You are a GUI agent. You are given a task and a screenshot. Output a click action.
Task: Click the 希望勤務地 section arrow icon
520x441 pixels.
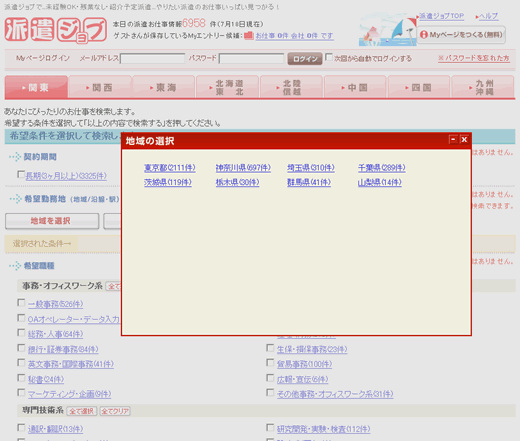point(15,199)
